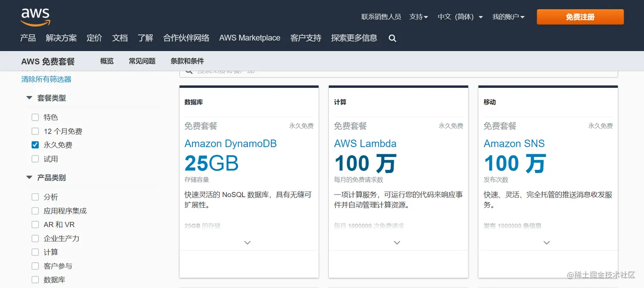644x288 pixels.
Task: Check the 客户参与 checkbox
Action: click(35, 266)
